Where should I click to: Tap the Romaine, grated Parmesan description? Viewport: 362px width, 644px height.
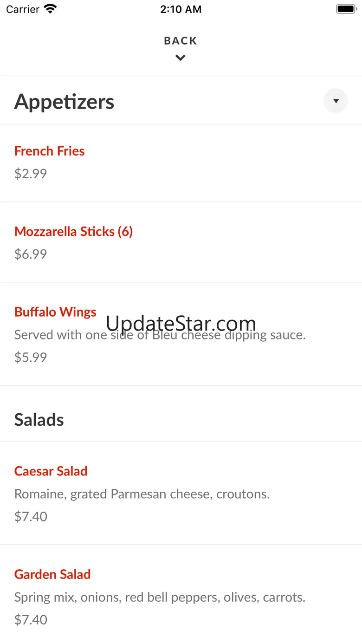142,494
